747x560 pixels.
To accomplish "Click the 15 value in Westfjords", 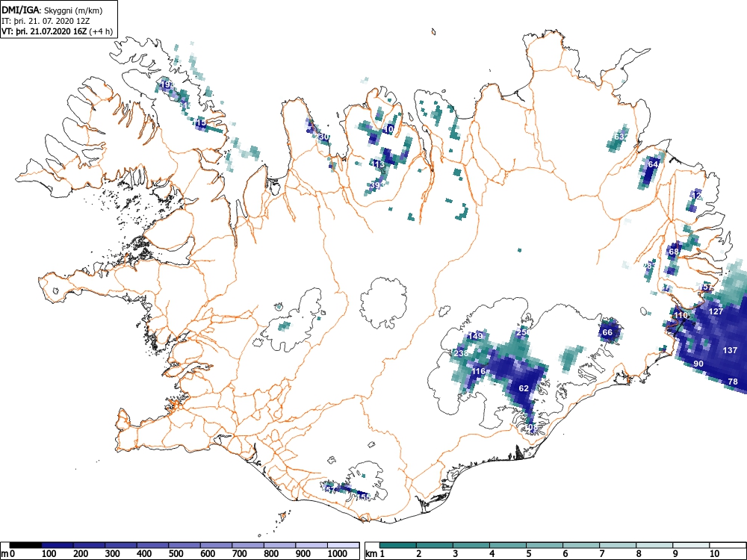I will tap(201, 123).
